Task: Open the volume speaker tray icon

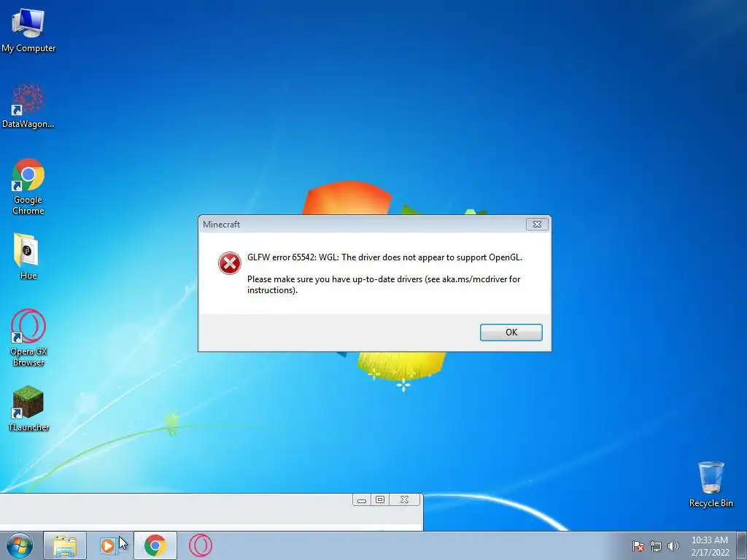Action: [x=673, y=546]
